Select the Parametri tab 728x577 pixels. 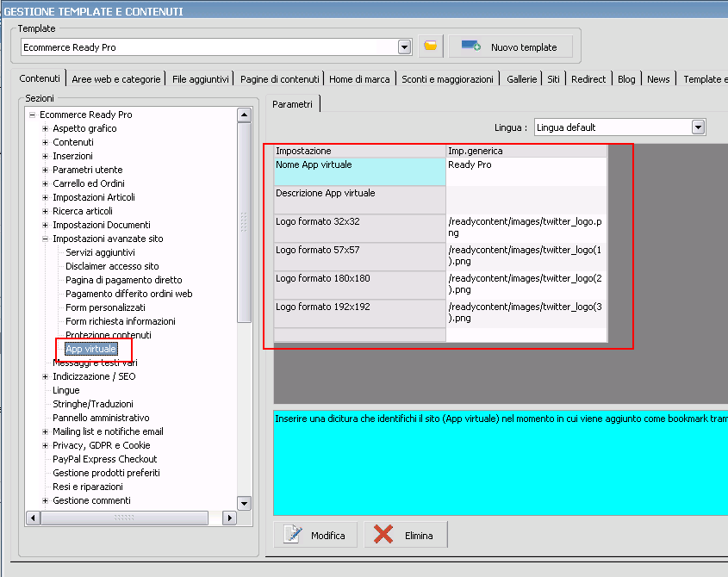(x=293, y=104)
